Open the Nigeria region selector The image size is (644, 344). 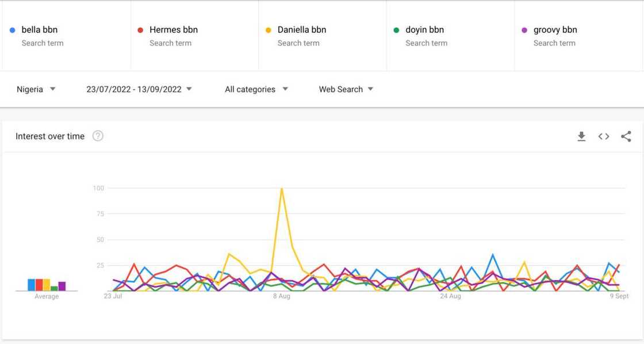[36, 89]
